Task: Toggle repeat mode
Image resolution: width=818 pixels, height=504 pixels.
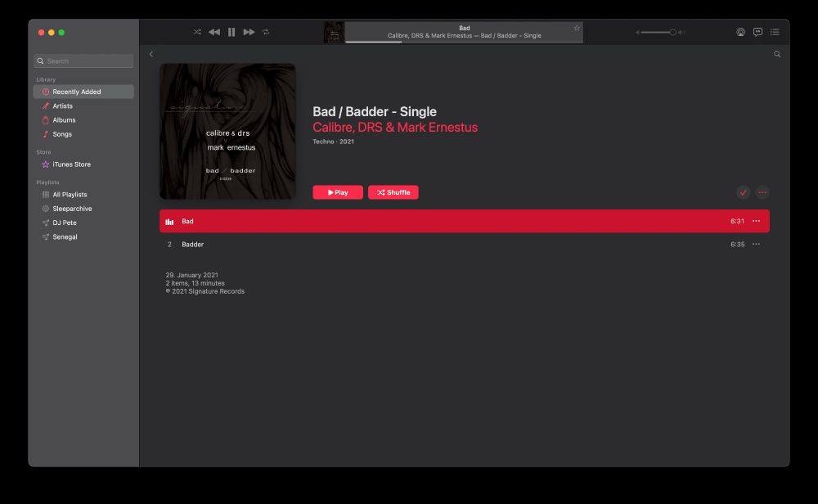Action: pos(266,32)
